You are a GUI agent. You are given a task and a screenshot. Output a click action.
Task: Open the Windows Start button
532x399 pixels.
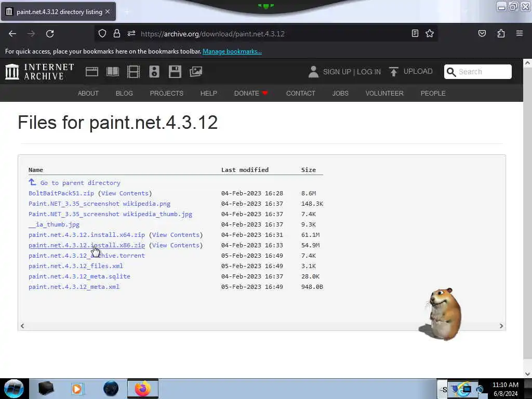[14, 389]
